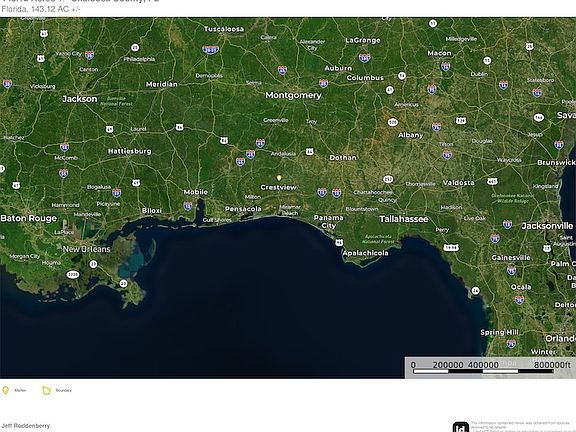Click the Crestview map label
The image size is (576, 432).
[278, 187]
